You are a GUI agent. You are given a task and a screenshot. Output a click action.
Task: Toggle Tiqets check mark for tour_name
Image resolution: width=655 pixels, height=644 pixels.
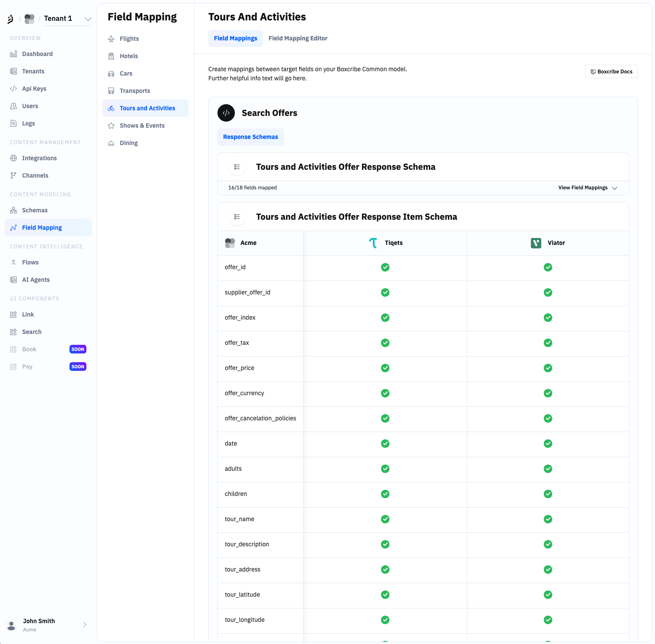(x=385, y=519)
